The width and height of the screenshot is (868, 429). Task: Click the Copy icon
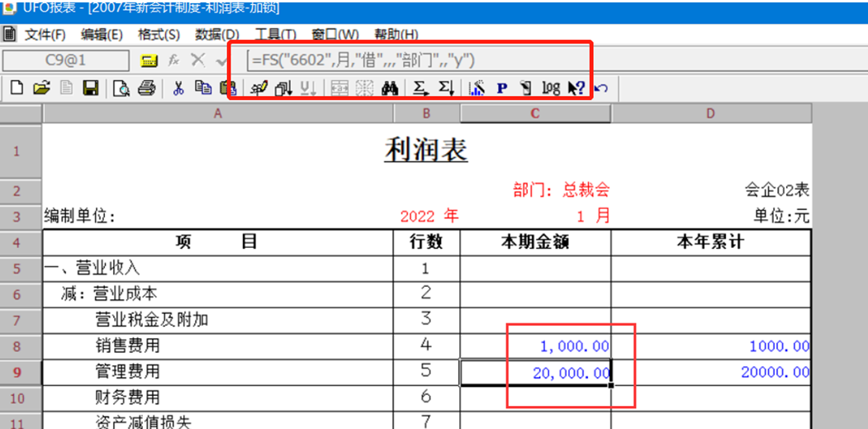click(x=204, y=88)
